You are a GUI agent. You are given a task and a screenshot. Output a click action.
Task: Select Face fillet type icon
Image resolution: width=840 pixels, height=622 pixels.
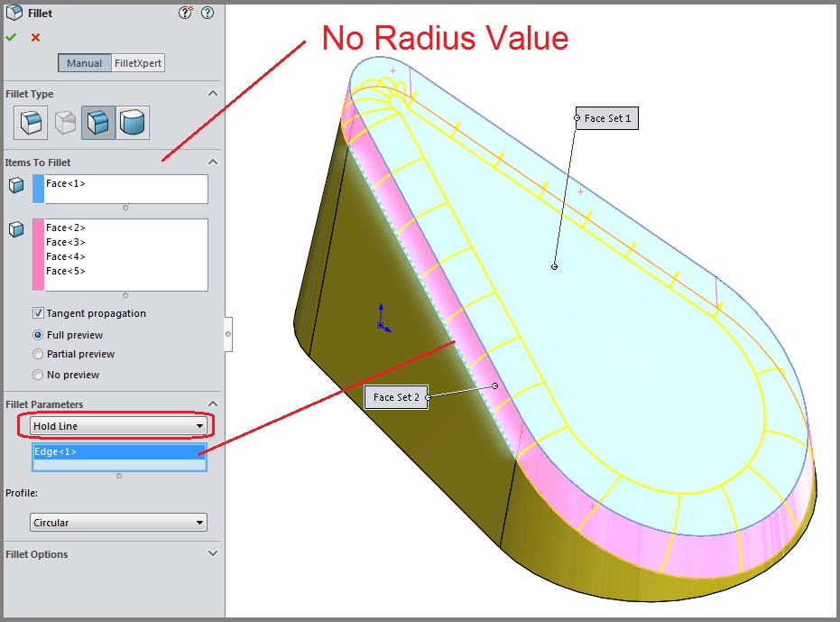coord(98,123)
